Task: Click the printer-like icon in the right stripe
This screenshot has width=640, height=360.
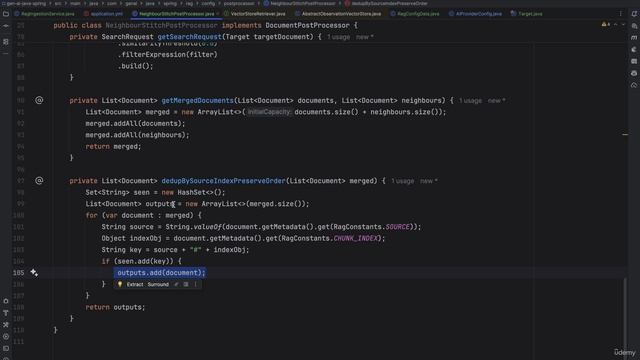Action: 634,73
